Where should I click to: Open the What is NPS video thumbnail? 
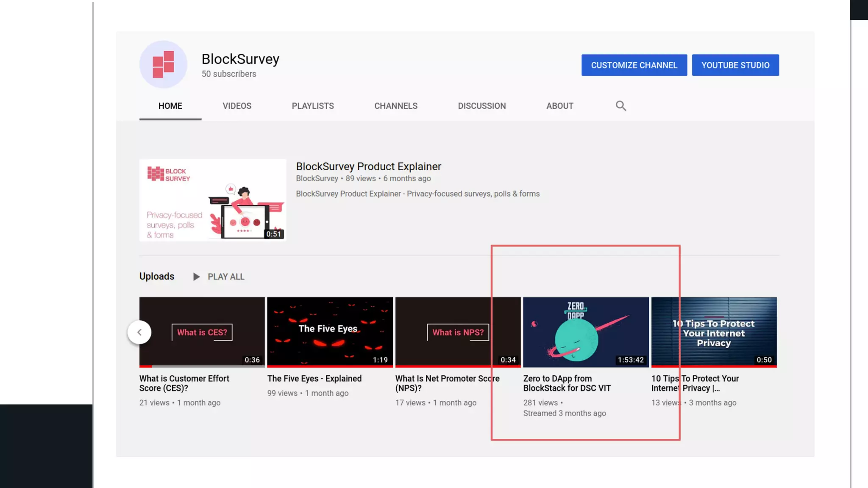pos(458,332)
